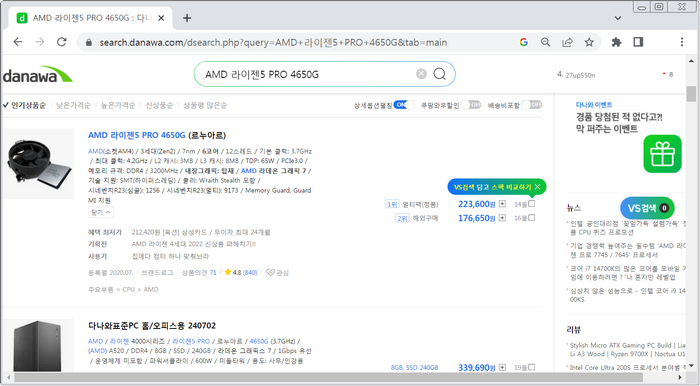
Task: Open the browser extensions puzzle icon
Action: [617, 42]
